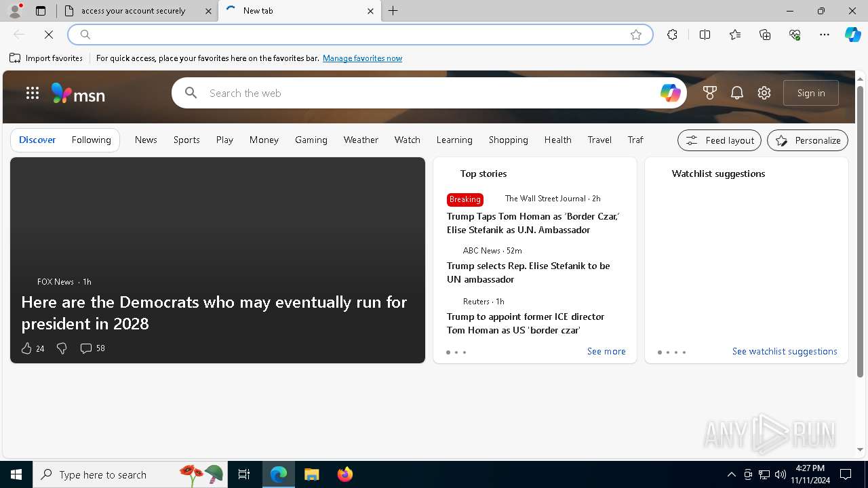Open Microsoft Rewards trophy icon

click(710, 93)
